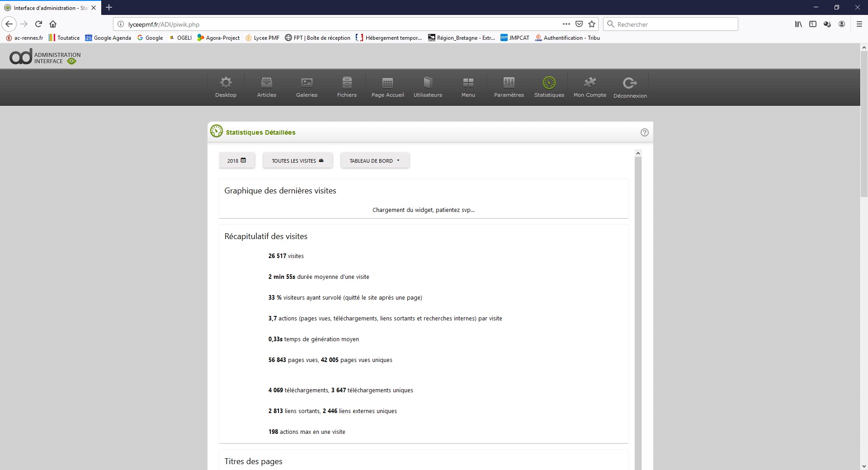
Task: Open the Lycee PMF bookmark
Action: pyautogui.click(x=262, y=38)
